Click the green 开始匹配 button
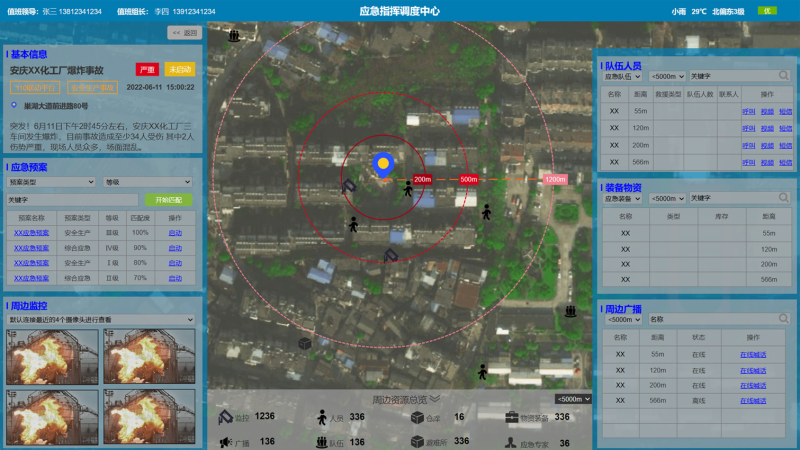Screen dimensions: 800x450 (x=168, y=200)
